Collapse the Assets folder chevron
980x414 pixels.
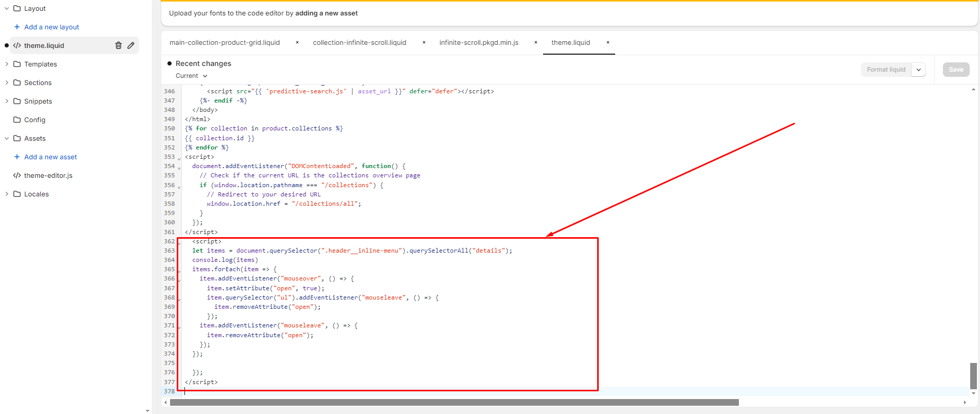[7, 138]
